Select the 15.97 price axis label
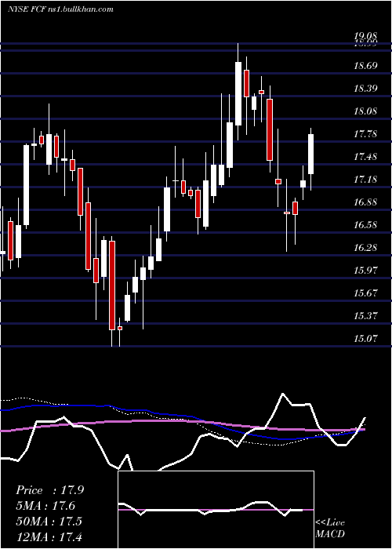Viewport: 392px width, 549px height. pyautogui.click(x=365, y=271)
